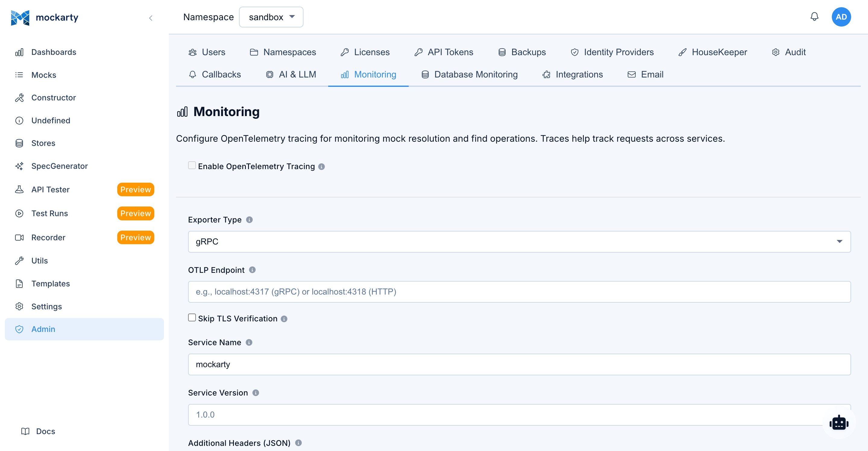This screenshot has width=868, height=451.
Task: Click info icon next to Skip TLS Verification
Action: coord(284,319)
